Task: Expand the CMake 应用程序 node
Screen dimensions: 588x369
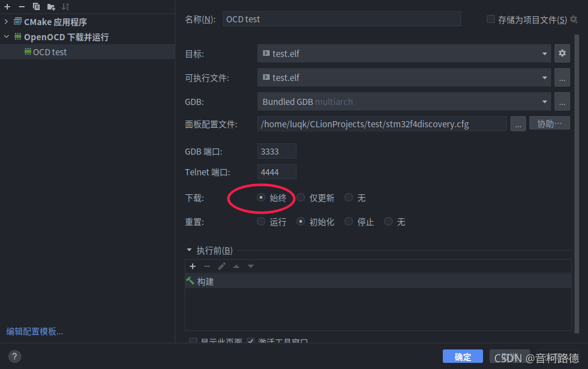Action: point(6,21)
